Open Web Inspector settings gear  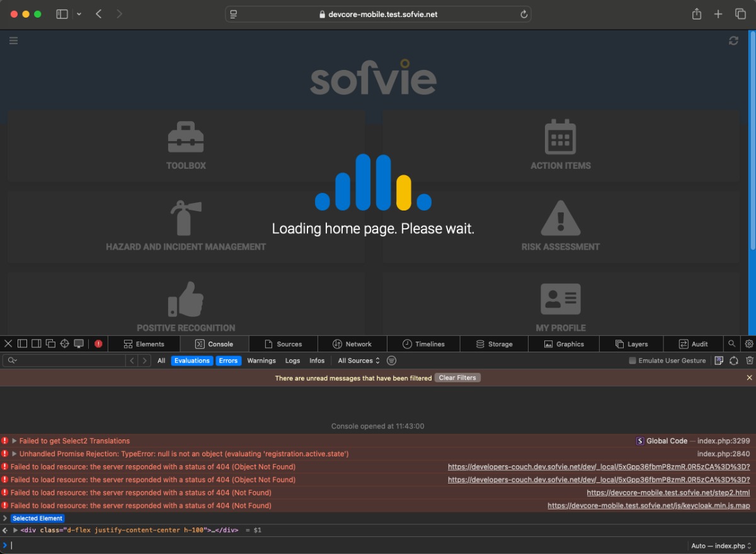[x=749, y=343]
